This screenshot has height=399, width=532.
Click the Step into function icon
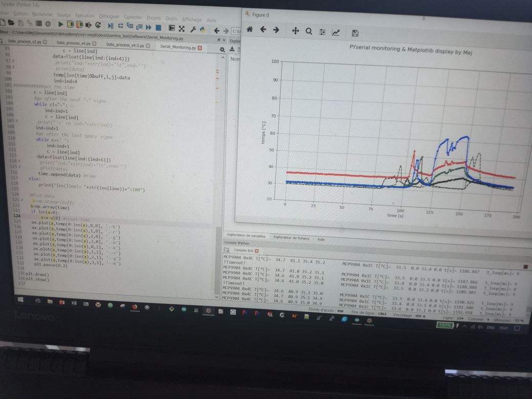click(x=130, y=26)
